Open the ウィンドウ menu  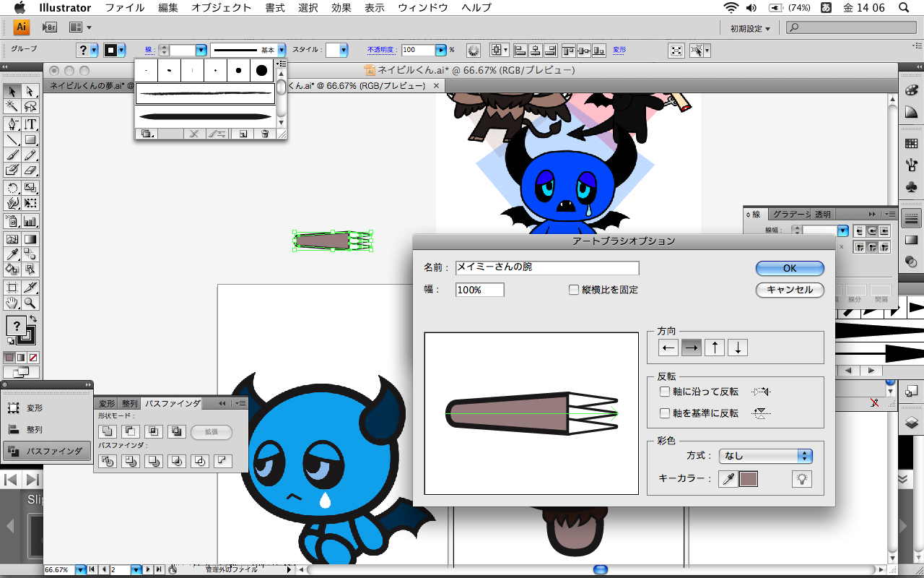tap(423, 8)
